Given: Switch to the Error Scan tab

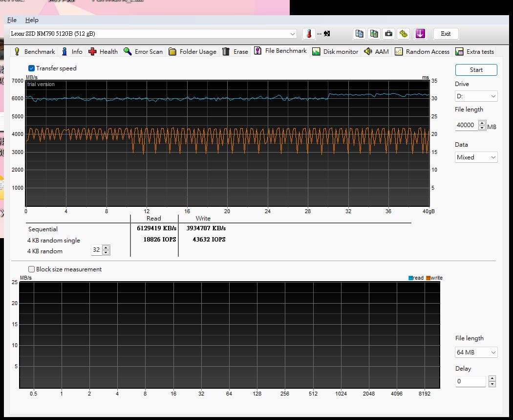Looking at the screenshot, I should click(143, 51).
